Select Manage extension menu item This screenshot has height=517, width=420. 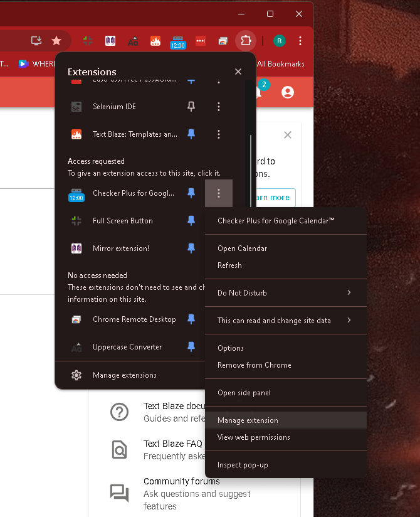[x=286, y=420]
